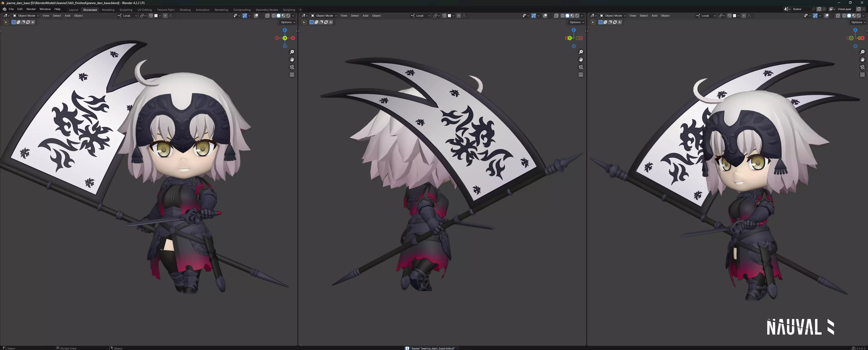Switch to the UV Editing workspace tab
Screen dimensions: 868x350
point(145,10)
